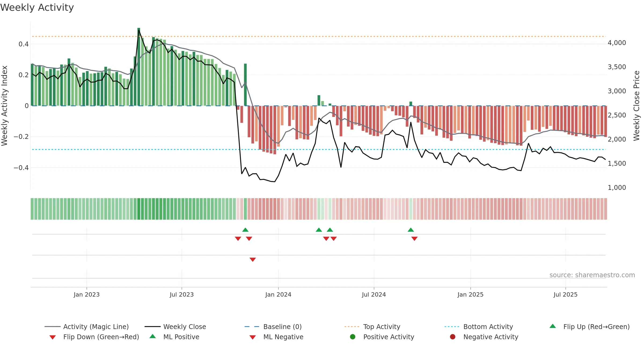The image size is (644, 362).
Task: Click the Negative Activity red circle icon
Action: [x=453, y=337]
